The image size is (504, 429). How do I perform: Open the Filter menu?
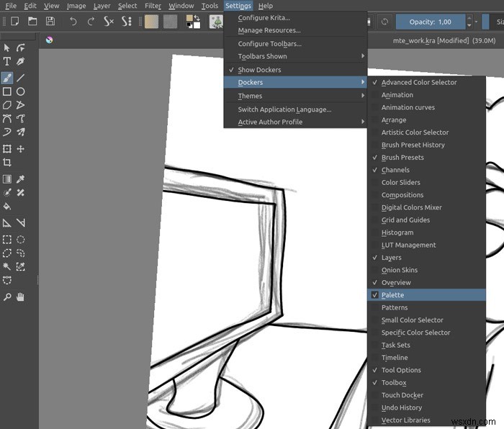153,6
